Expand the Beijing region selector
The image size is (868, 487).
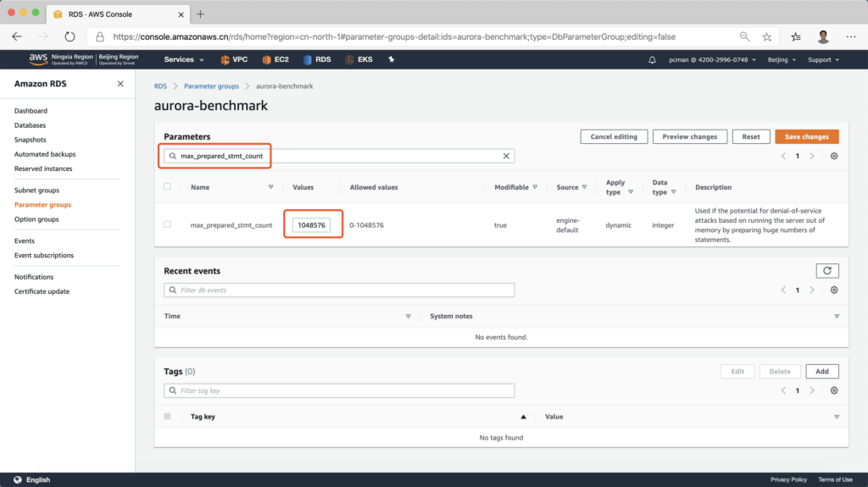coord(782,60)
